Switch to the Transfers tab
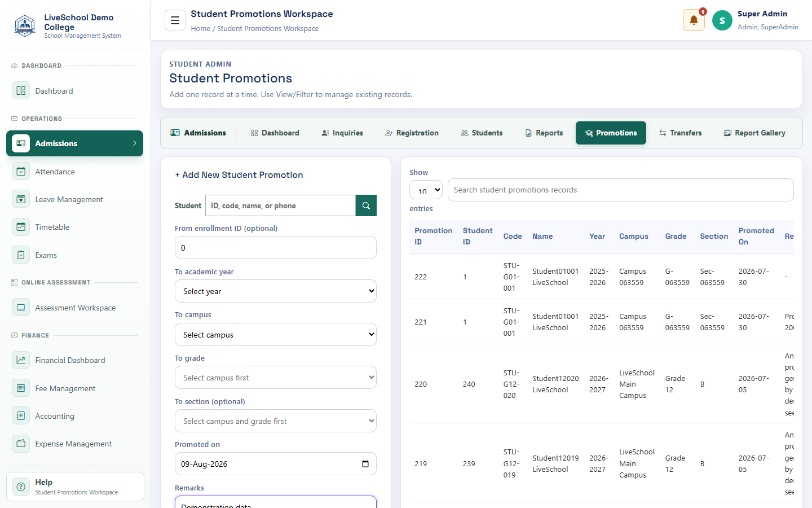The height and width of the screenshot is (508, 812). tap(680, 133)
